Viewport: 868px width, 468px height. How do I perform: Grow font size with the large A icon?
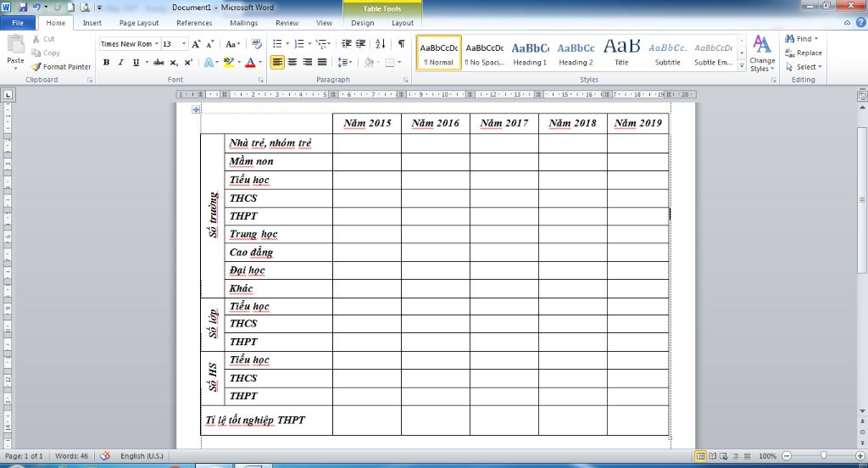196,44
